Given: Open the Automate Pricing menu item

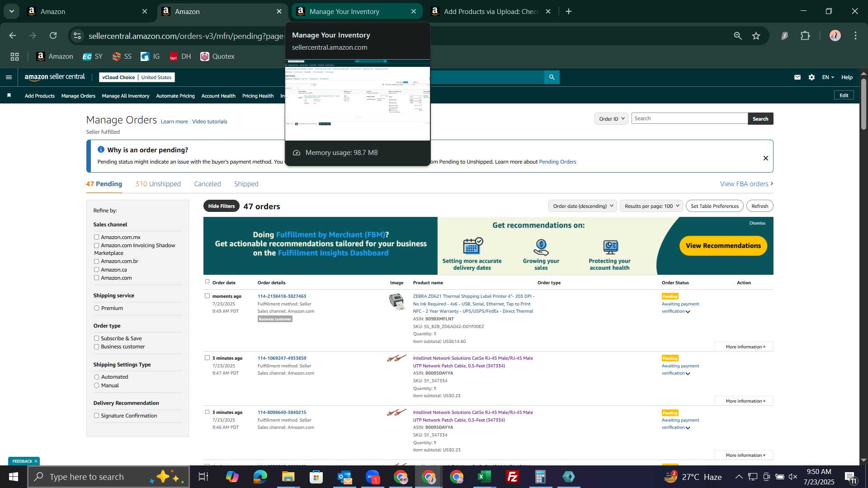Looking at the screenshot, I should click(x=175, y=96).
